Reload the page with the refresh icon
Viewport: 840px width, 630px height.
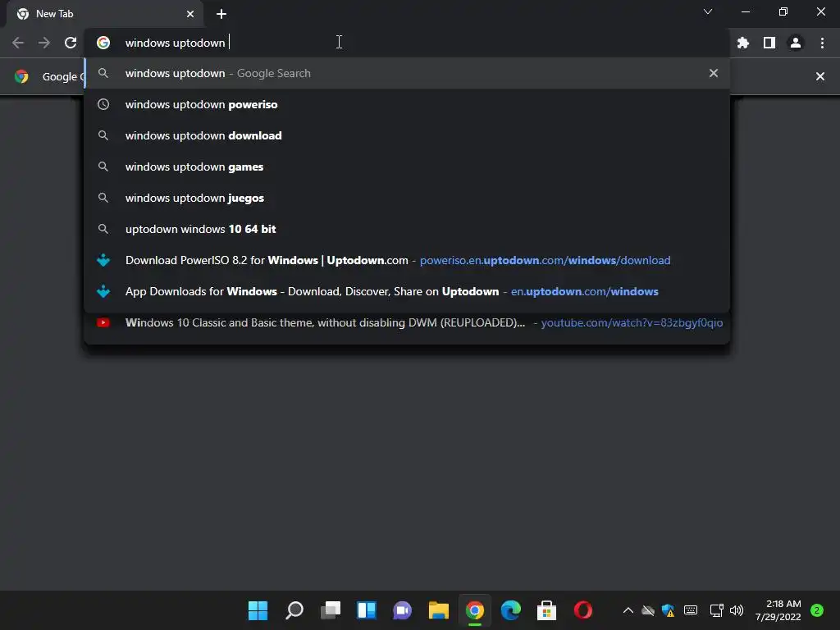point(71,43)
